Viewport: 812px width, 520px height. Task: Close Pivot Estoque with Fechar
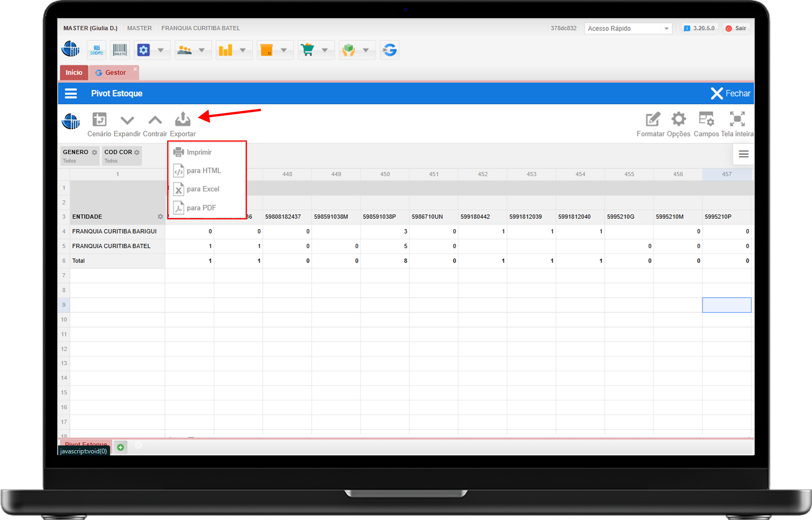pyautogui.click(x=730, y=93)
